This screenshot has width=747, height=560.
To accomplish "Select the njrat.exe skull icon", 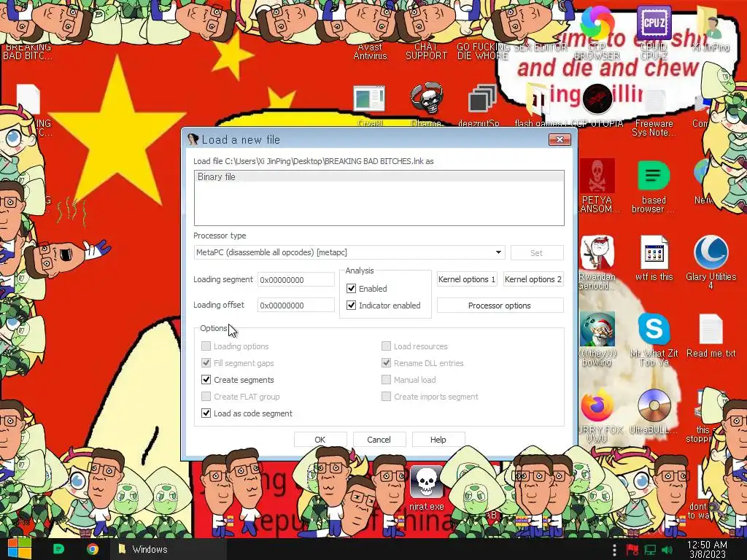I will point(426,482).
